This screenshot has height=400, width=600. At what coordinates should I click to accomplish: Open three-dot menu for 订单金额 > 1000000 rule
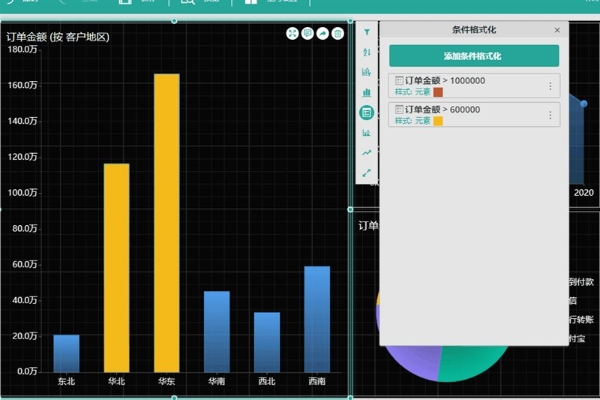coord(550,86)
